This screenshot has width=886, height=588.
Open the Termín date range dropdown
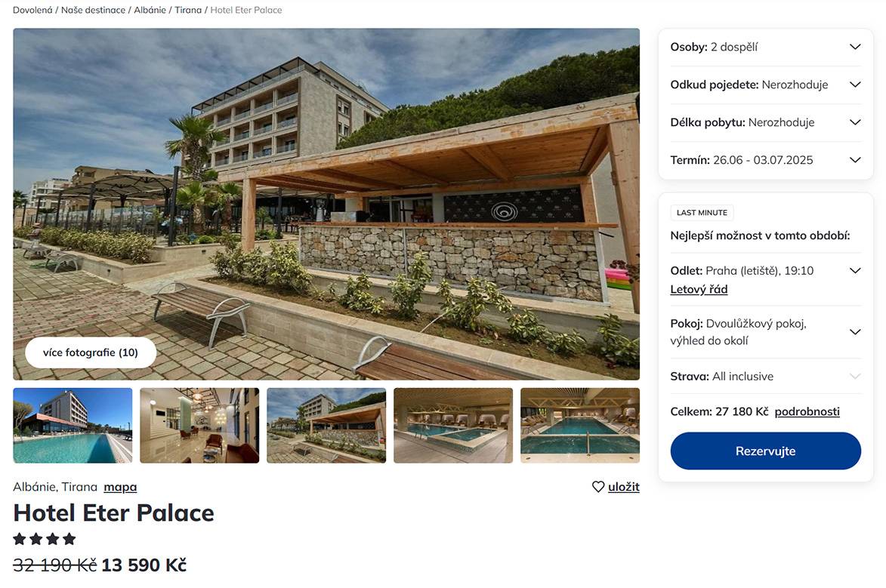point(854,160)
